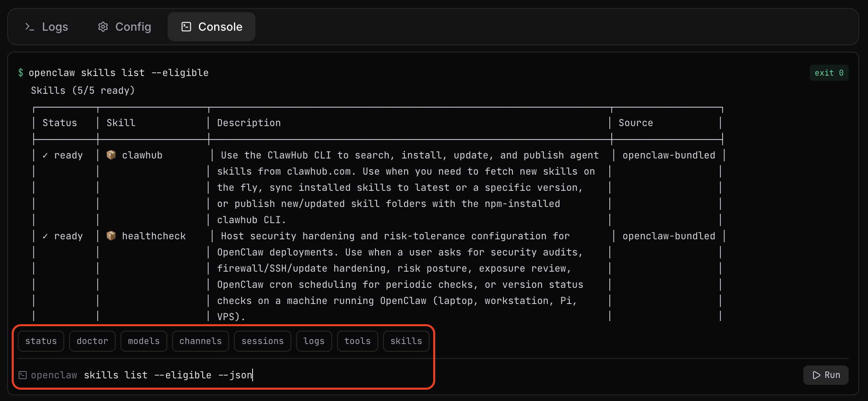Image resolution: width=868 pixels, height=401 pixels.
Task: Click the dollar sign prompt symbol
Action: tap(21, 73)
